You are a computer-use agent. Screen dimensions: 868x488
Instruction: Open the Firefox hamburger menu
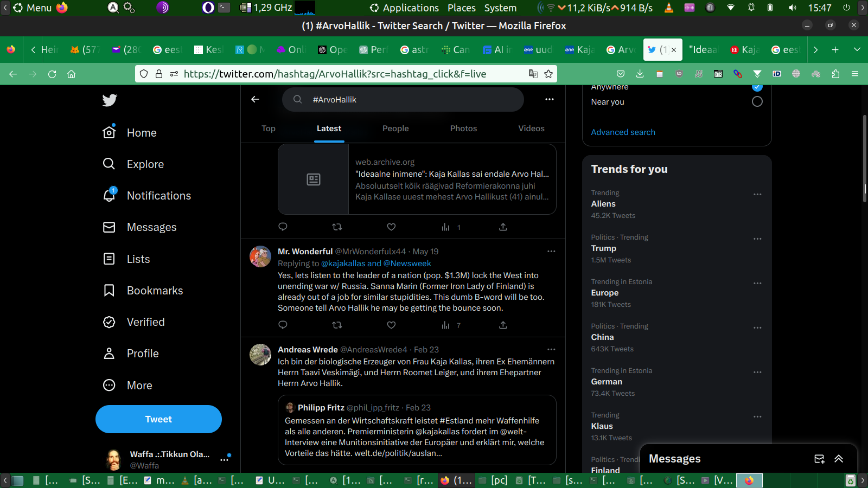(855, 74)
